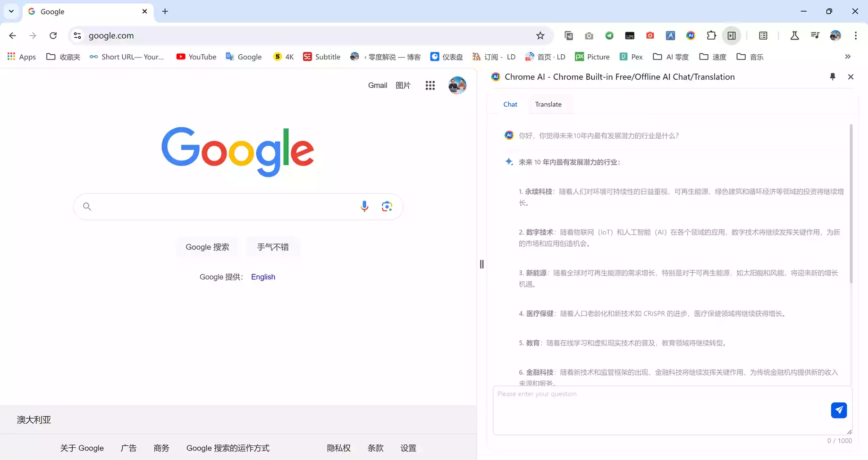Click the side panel resize handle

pyautogui.click(x=481, y=264)
